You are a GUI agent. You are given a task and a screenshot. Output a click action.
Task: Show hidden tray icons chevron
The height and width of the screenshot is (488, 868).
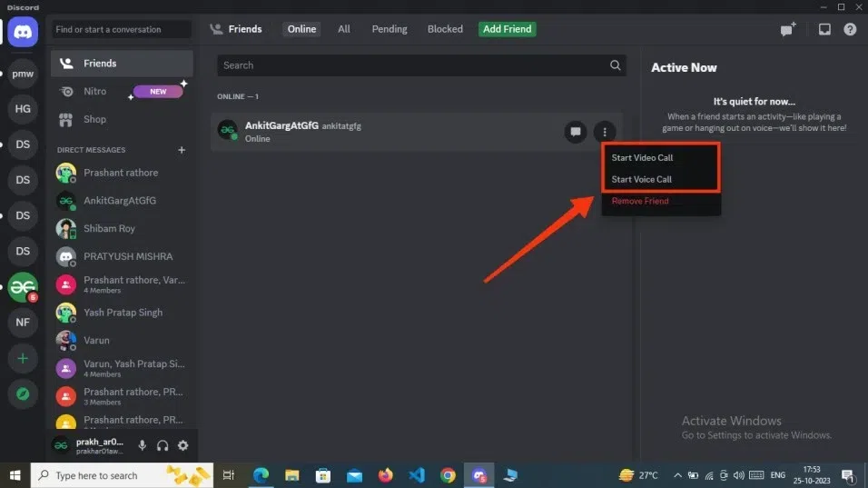tap(677, 475)
